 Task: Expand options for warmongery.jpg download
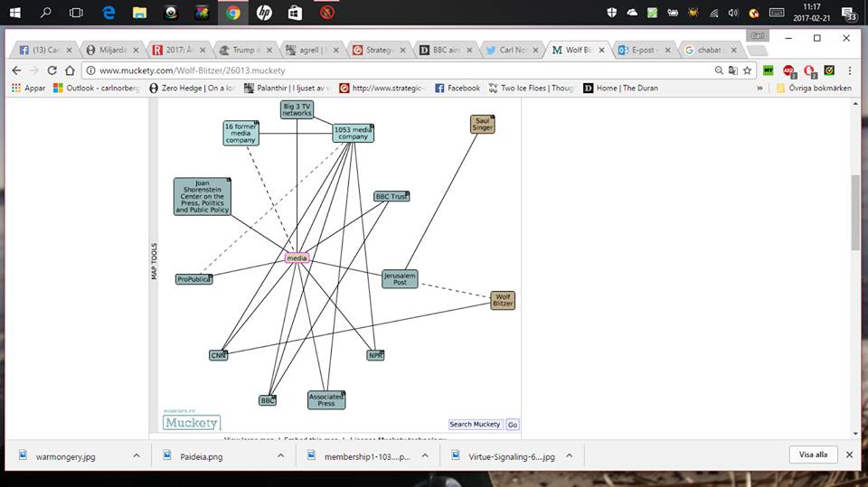[x=137, y=456]
